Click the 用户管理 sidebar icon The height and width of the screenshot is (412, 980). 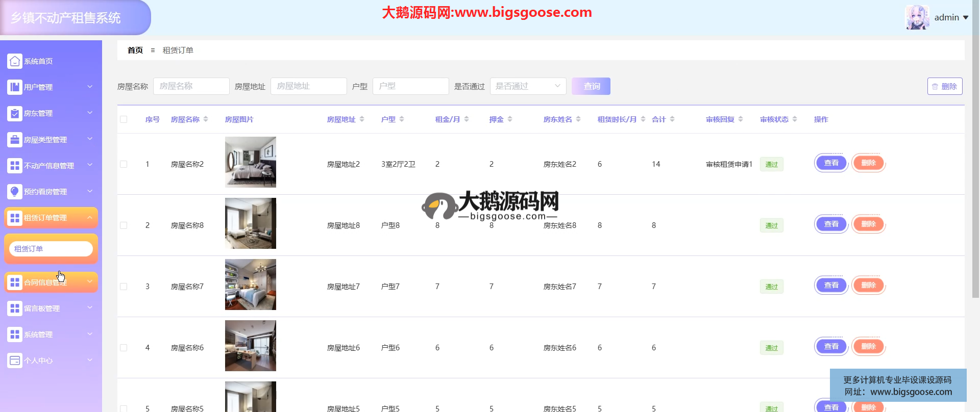coord(15,87)
